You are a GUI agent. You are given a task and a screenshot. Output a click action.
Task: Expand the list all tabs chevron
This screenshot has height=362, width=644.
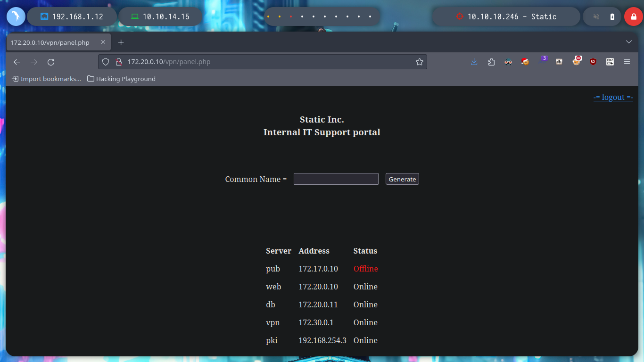(x=629, y=42)
